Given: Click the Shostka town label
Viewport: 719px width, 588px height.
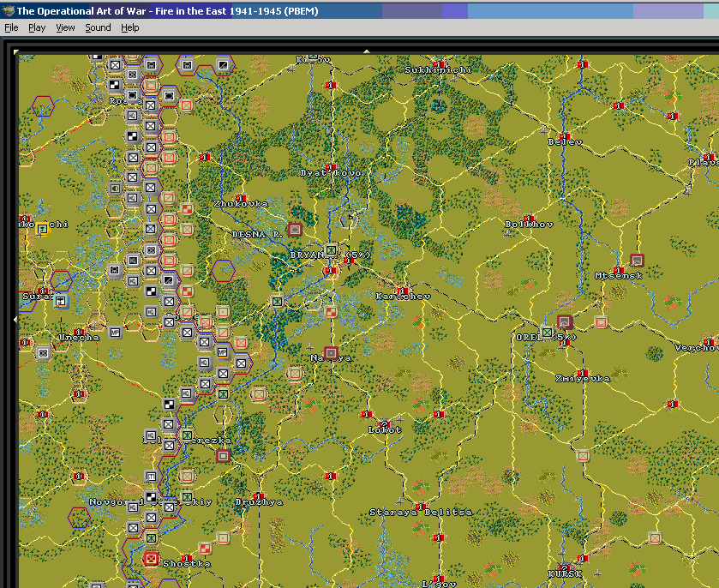Looking at the screenshot, I should (x=187, y=564).
